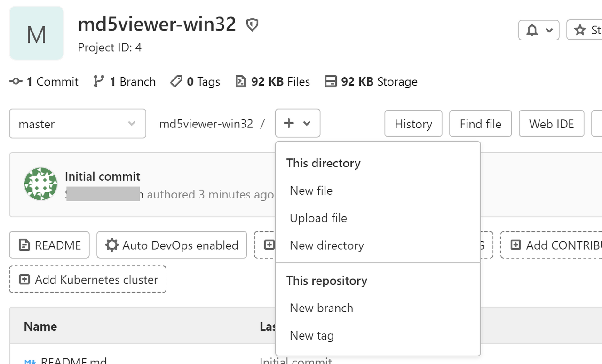The height and width of the screenshot is (364, 602).
Task: Click the commit author avatar
Action: [x=41, y=184]
